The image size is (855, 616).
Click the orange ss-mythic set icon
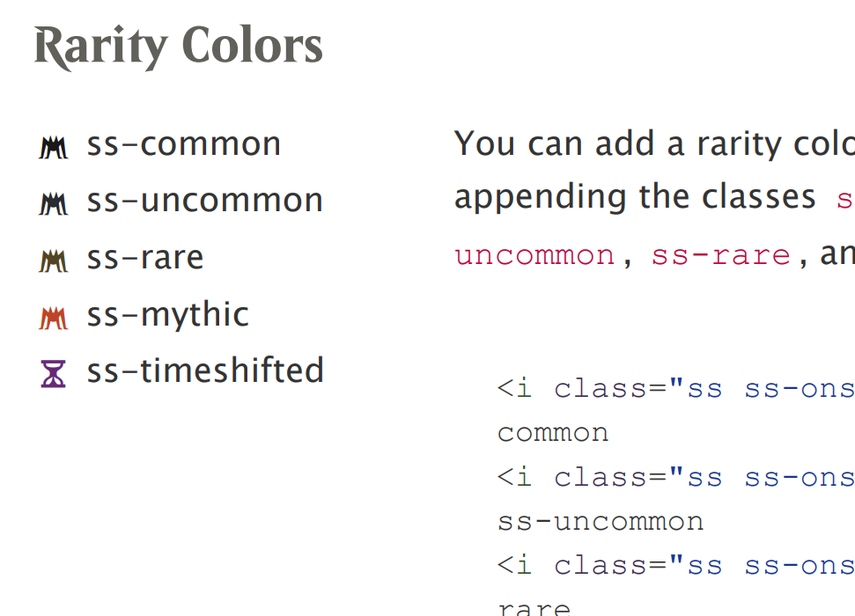pos(54,318)
